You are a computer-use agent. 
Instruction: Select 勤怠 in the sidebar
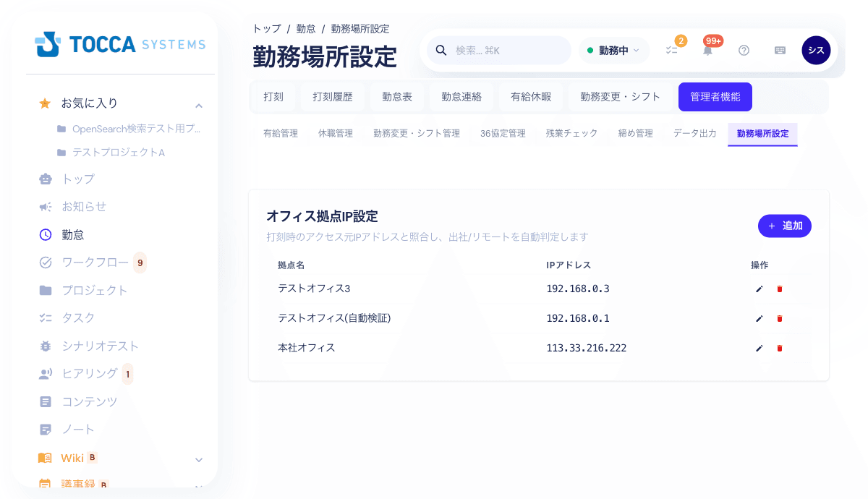click(x=62, y=234)
